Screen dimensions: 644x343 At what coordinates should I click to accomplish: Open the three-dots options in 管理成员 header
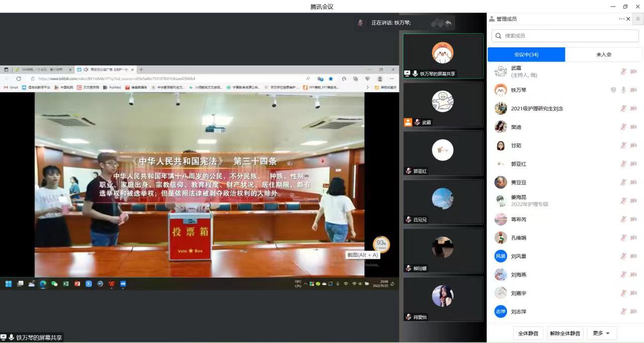tap(621, 19)
